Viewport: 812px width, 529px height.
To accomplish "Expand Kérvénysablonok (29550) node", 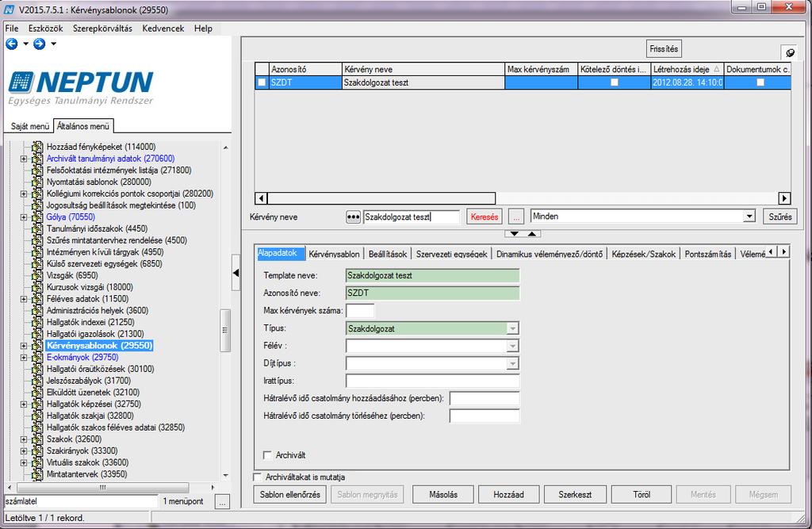I will coord(24,346).
